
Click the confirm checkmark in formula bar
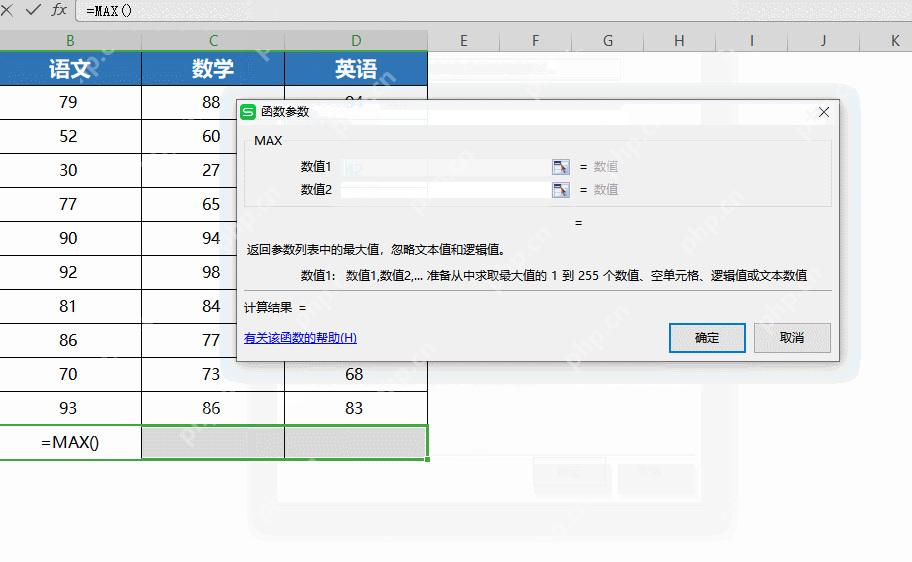coord(33,9)
